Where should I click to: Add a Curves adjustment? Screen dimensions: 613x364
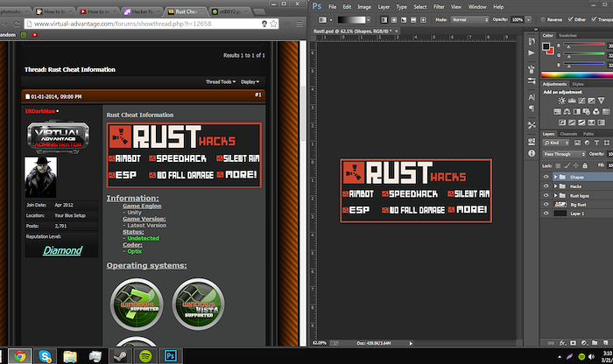[581, 101]
